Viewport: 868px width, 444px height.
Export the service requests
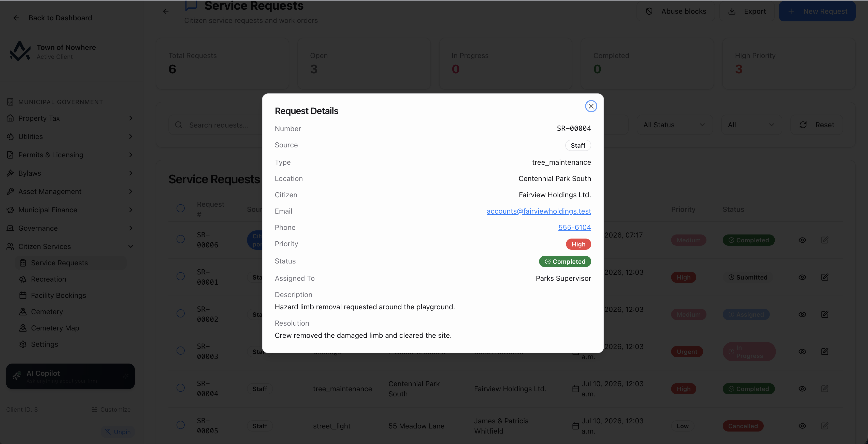[x=747, y=11]
